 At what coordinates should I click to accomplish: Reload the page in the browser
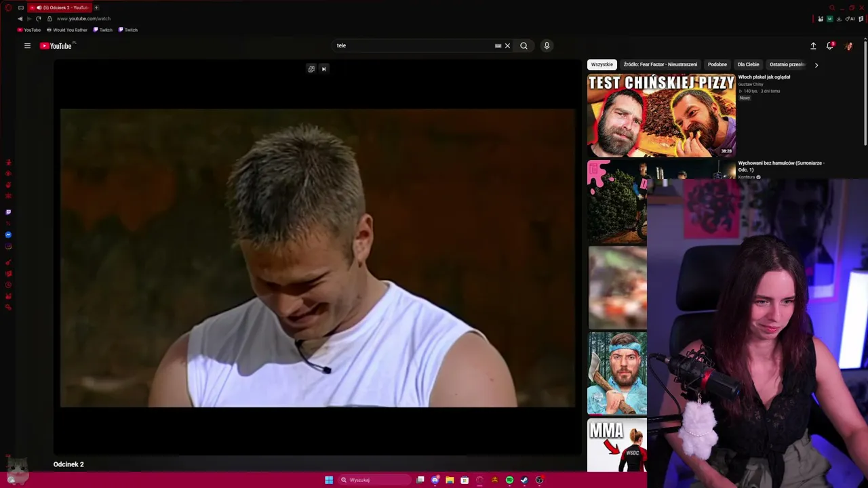(x=38, y=19)
